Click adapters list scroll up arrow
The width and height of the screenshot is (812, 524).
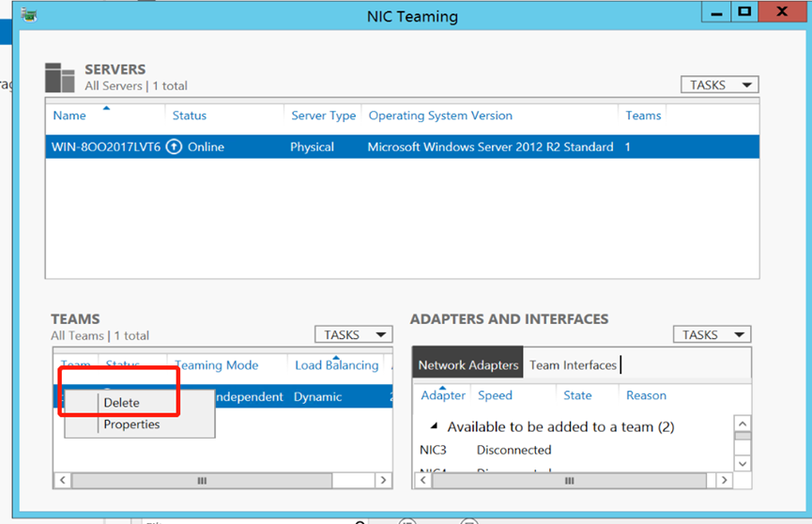(743, 424)
